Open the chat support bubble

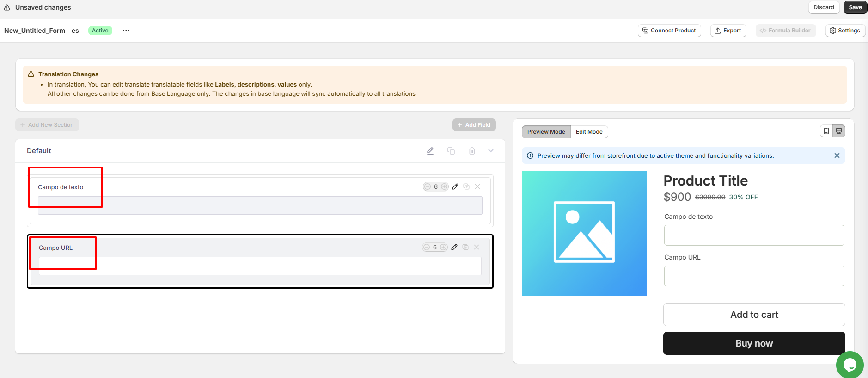tap(850, 365)
